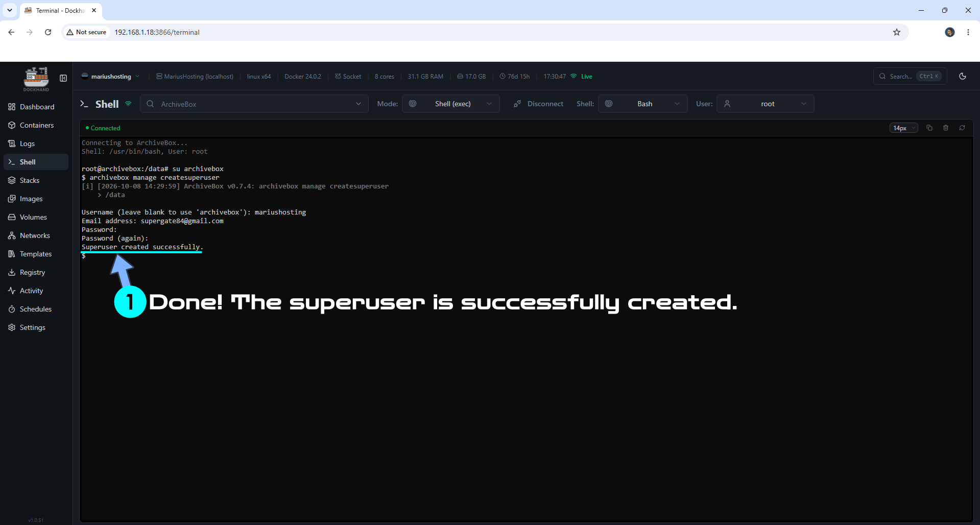
Task: Click the address bar URL
Action: 157,32
